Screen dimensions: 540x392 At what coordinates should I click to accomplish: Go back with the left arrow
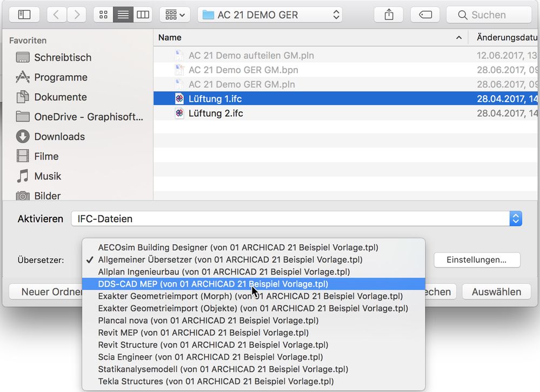pyautogui.click(x=56, y=15)
